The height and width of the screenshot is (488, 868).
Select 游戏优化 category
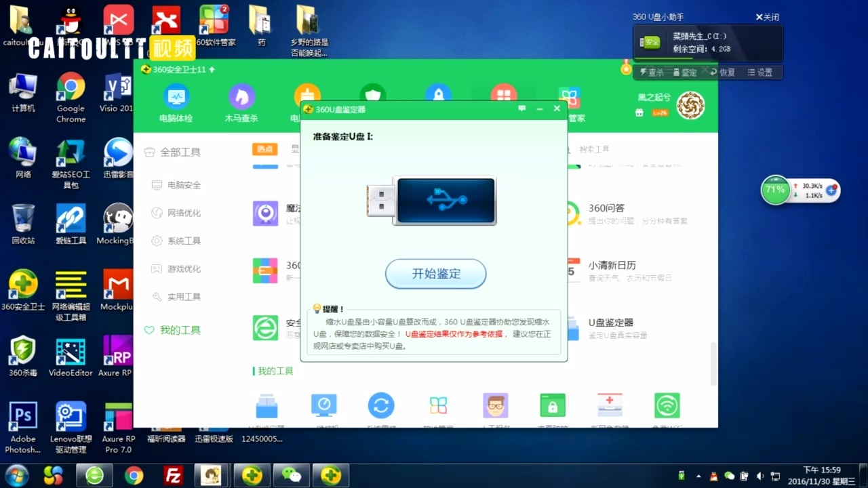pyautogui.click(x=176, y=269)
